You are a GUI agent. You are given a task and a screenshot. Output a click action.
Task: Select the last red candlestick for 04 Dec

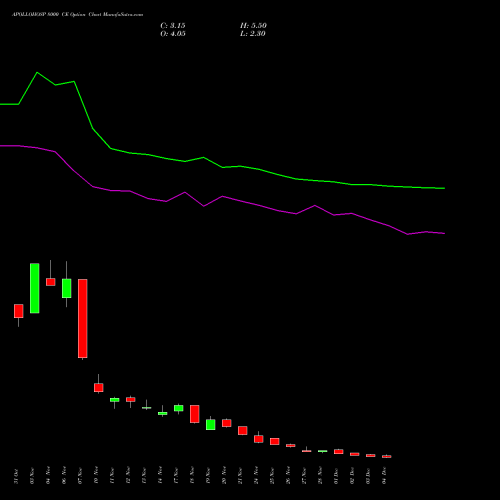387,456
